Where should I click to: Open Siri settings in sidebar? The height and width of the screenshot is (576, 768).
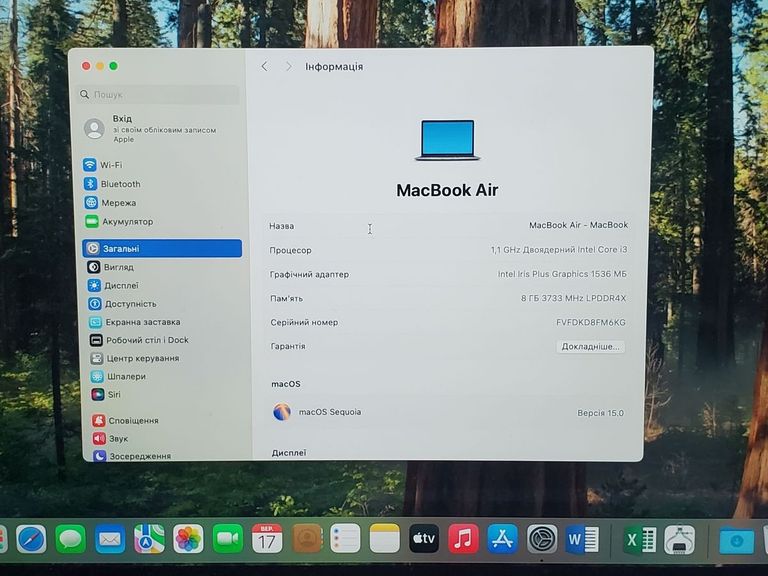(x=106, y=394)
